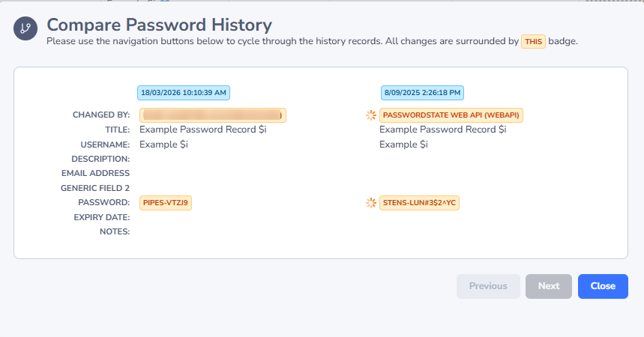
Task: Click the change indicator icon beside STENS-LUN password
Action: point(370,203)
